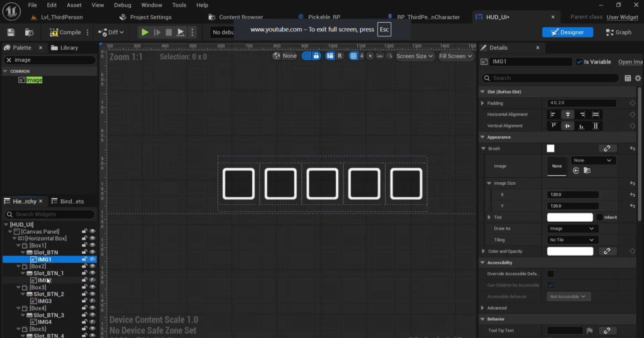The height and width of the screenshot is (338, 644).
Task: Toggle the dashed outline view icon
Action: (306, 56)
